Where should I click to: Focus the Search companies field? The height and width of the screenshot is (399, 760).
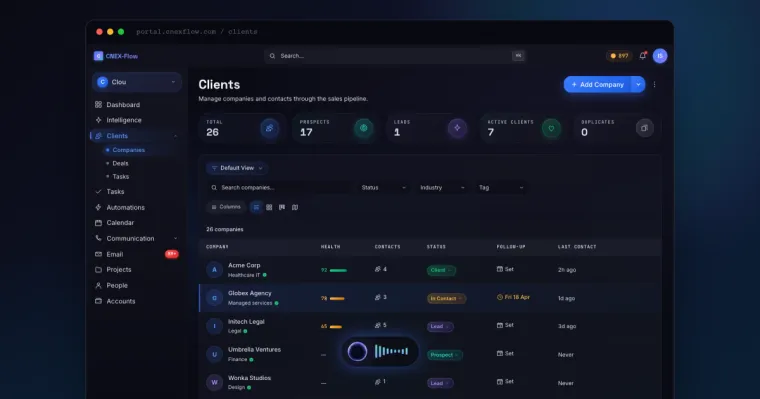(x=280, y=188)
